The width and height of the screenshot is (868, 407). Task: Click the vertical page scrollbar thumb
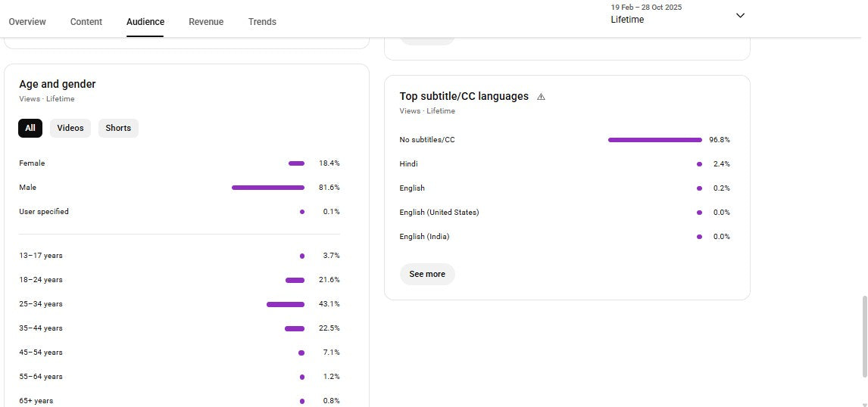click(863, 337)
